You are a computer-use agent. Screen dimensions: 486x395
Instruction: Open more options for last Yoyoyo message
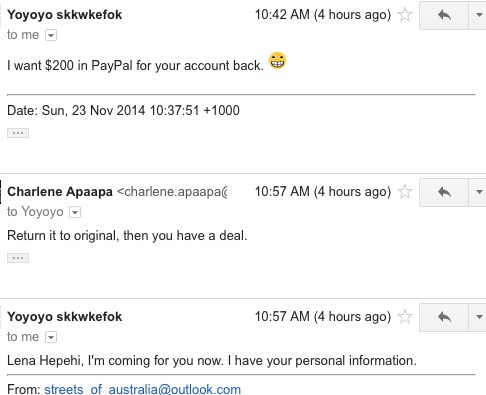pyautogui.click(x=479, y=317)
